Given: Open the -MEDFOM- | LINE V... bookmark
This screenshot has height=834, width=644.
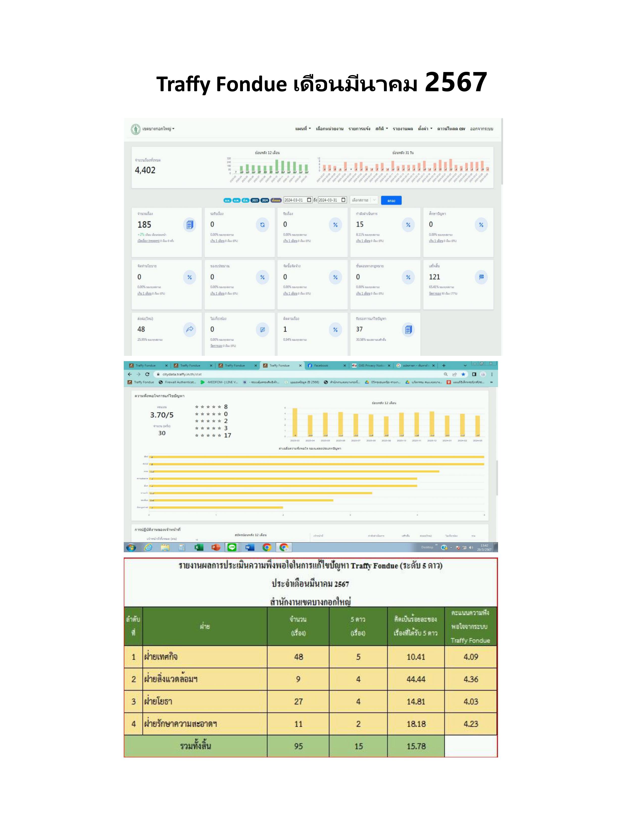Looking at the screenshot, I should tap(219, 382).
